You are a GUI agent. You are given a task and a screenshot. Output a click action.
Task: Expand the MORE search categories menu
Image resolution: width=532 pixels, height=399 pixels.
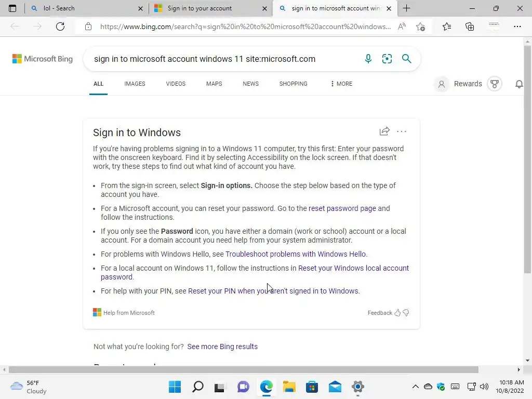341,84
